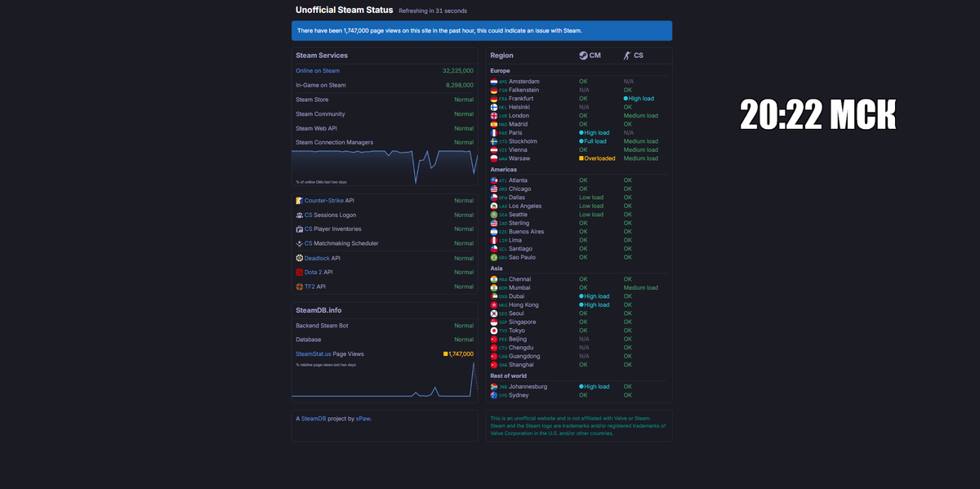Open the Online on Steam link
Image resolution: width=980 pixels, height=489 pixels.
tap(317, 70)
